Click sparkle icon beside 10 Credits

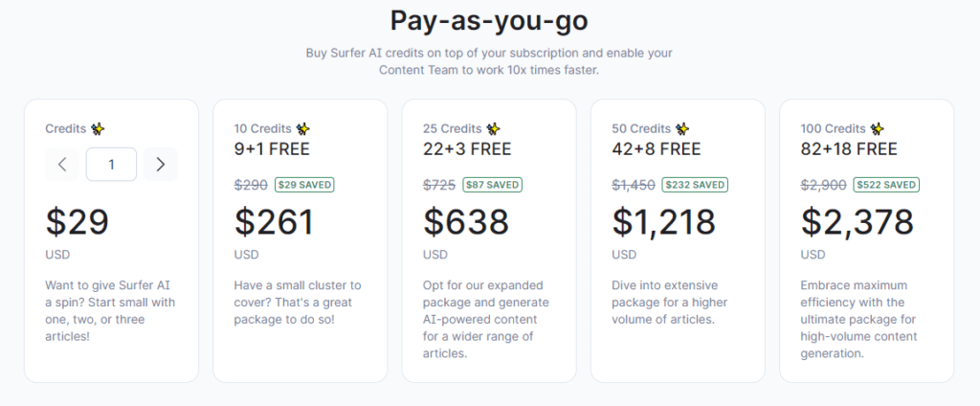pos(303,129)
